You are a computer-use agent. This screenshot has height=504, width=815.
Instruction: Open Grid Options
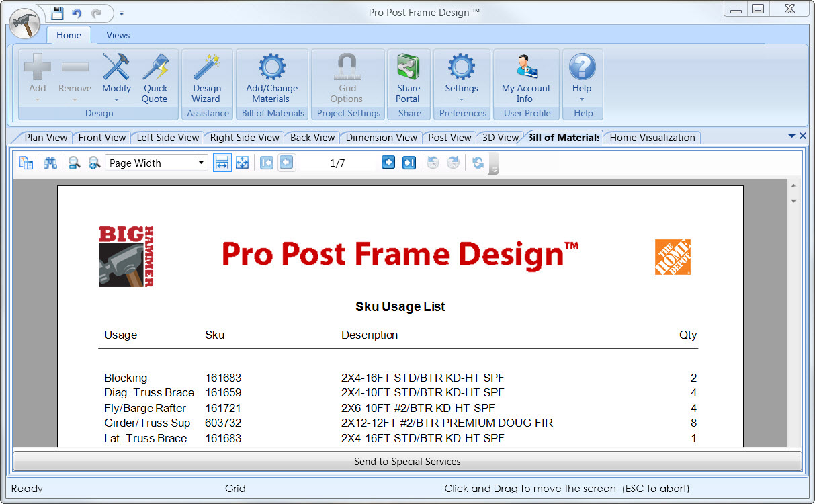[347, 79]
